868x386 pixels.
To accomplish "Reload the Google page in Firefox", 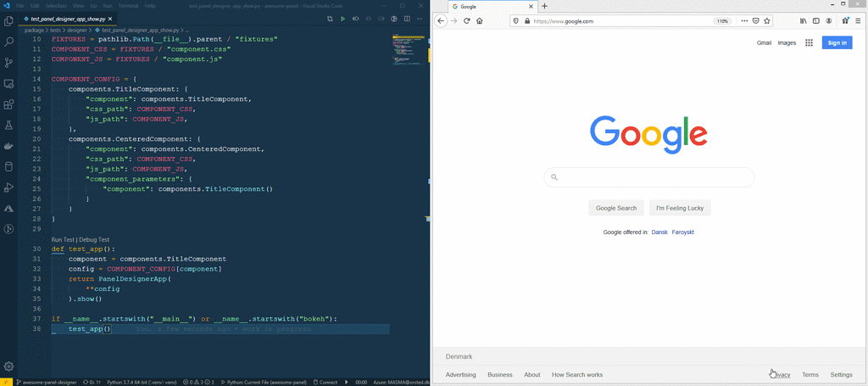I will tap(466, 20).
